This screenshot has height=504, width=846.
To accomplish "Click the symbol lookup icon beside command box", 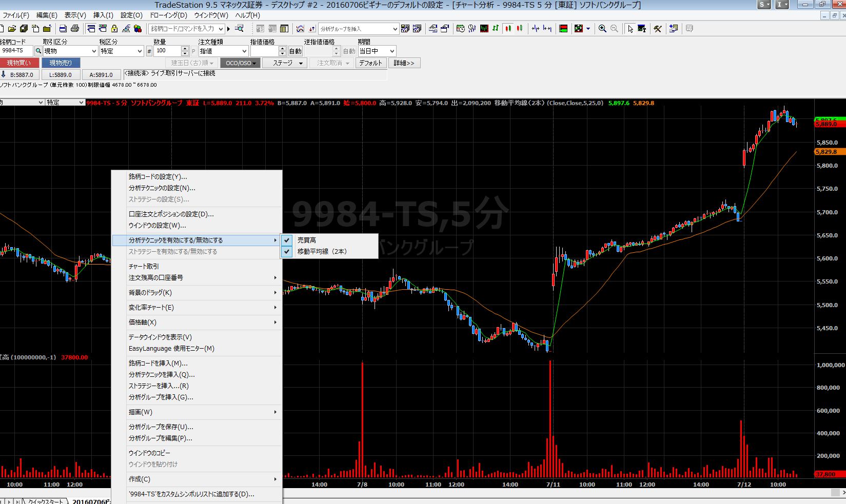I will pos(239,28).
